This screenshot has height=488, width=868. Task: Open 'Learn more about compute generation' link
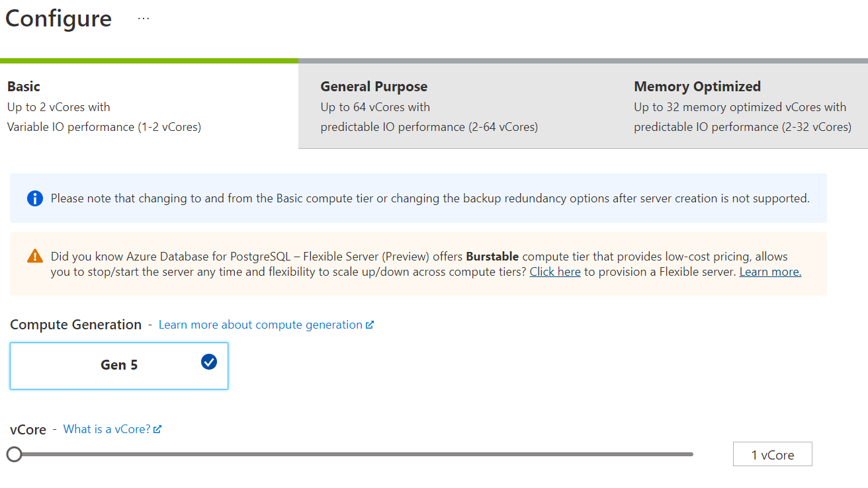pos(261,325)
